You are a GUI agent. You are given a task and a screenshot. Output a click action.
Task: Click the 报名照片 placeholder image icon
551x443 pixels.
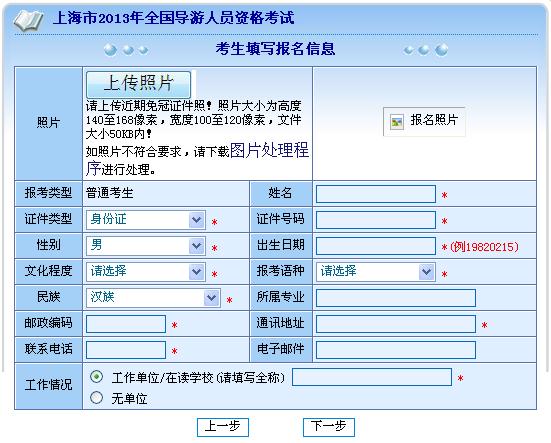[x=397, y=122]
